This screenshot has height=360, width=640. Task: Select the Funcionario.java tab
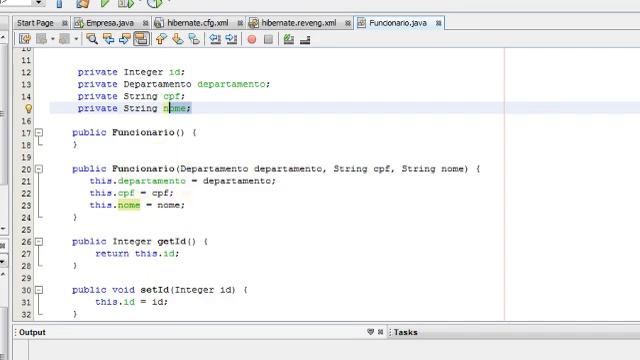coord(398,23)
